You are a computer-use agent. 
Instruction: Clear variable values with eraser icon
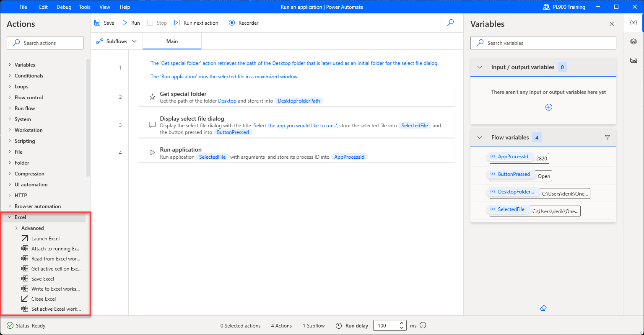543,308
